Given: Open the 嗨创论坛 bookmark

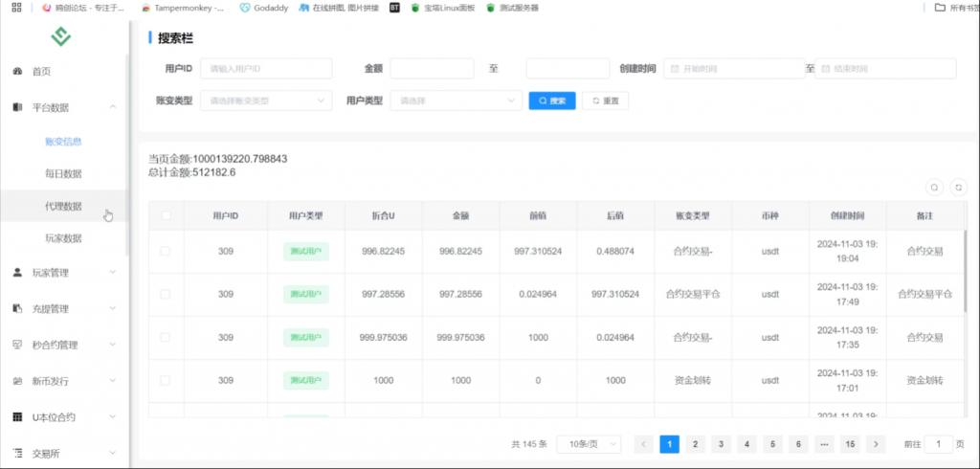Looking at the screenshot, I should pos(85,8).
